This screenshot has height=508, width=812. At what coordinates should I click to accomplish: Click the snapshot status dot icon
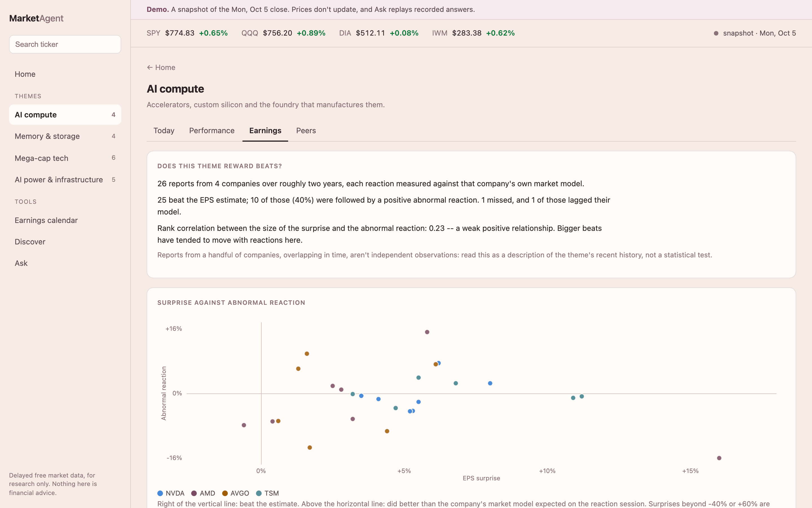(x=716, y=33)
